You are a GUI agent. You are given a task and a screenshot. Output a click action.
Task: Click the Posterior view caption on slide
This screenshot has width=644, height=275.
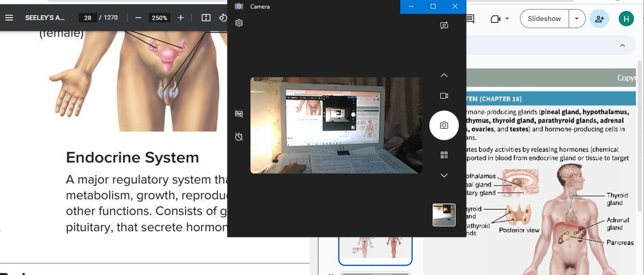pos(519,230)
